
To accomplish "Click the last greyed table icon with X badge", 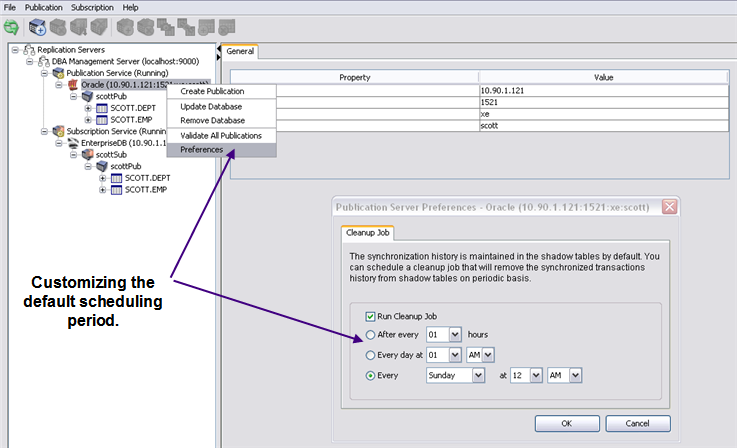I will (227, 27).
